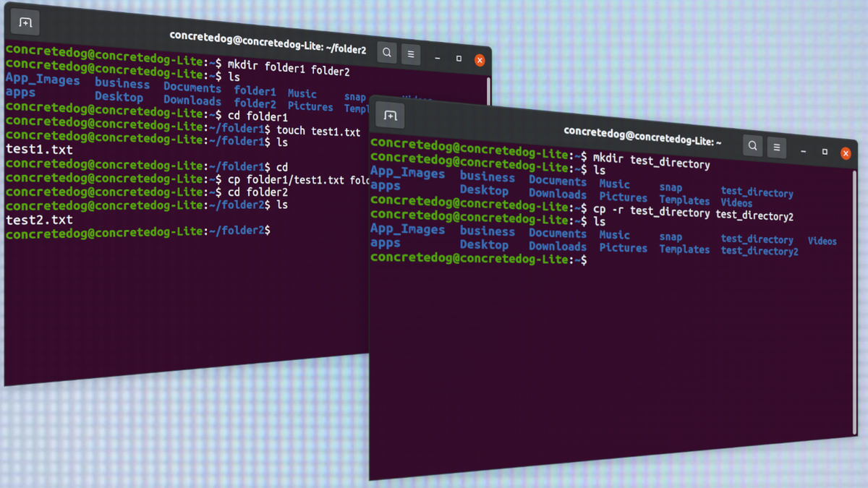Open the hamburger menu of the home terminal
Image resolution: width=868 pixels, height=488 pixels.
click(x=776, y=146)
